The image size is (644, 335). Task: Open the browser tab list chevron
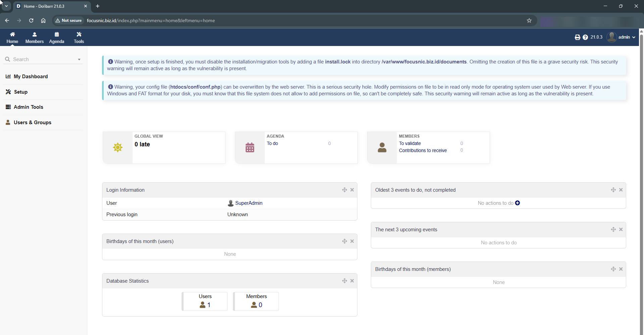(6, 6)
